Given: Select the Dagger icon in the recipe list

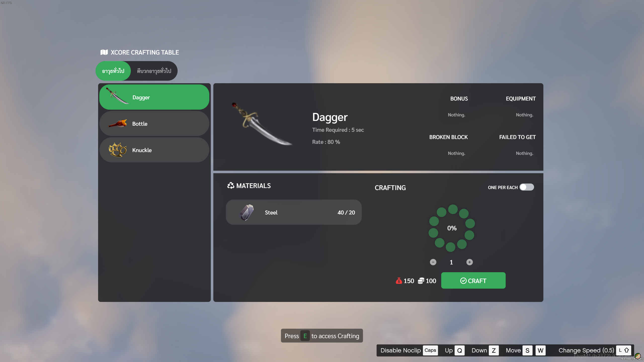Looking at the screenshot, I should click(117, 97).
